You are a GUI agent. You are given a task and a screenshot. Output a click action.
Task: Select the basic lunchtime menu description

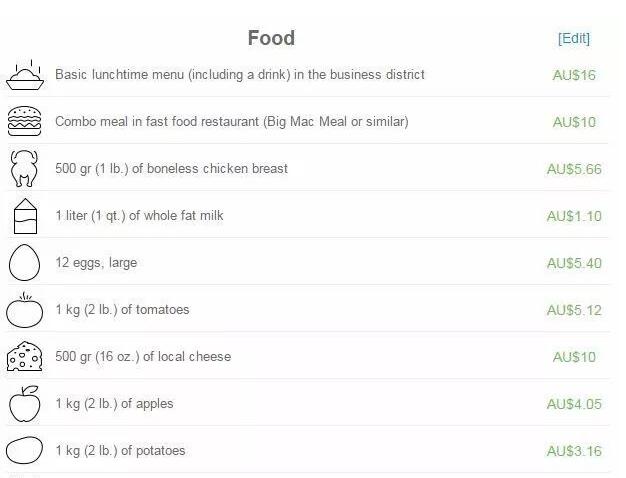tap(240, 75)
